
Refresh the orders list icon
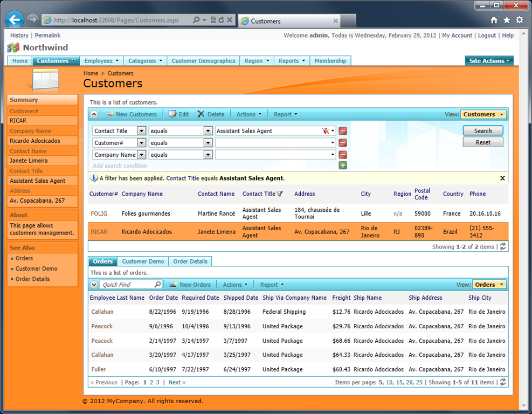pos(503,382)
